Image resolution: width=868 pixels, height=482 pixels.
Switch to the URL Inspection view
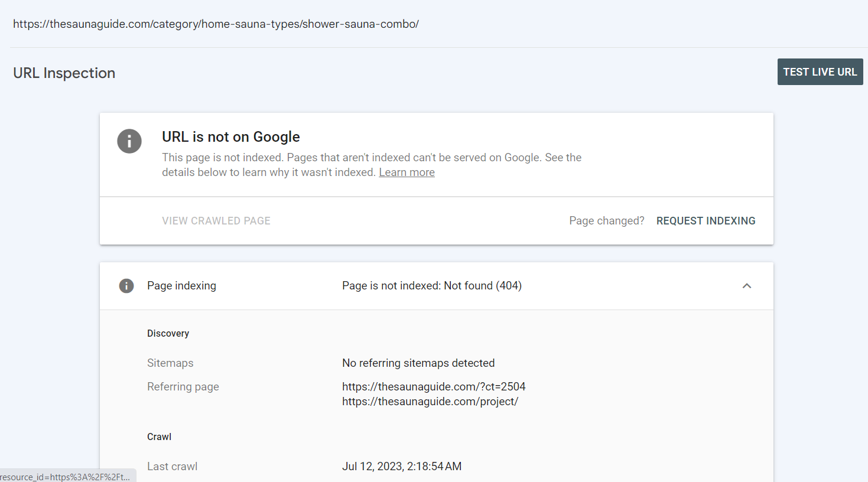point(64,73)
